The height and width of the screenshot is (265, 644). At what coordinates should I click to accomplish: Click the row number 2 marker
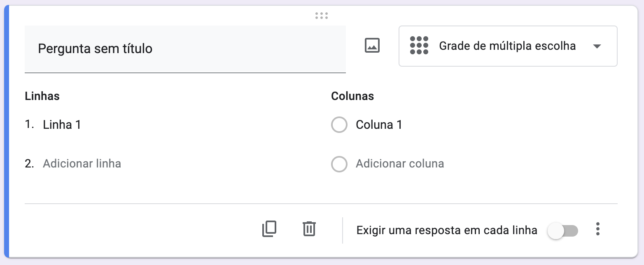pos(29,164)
